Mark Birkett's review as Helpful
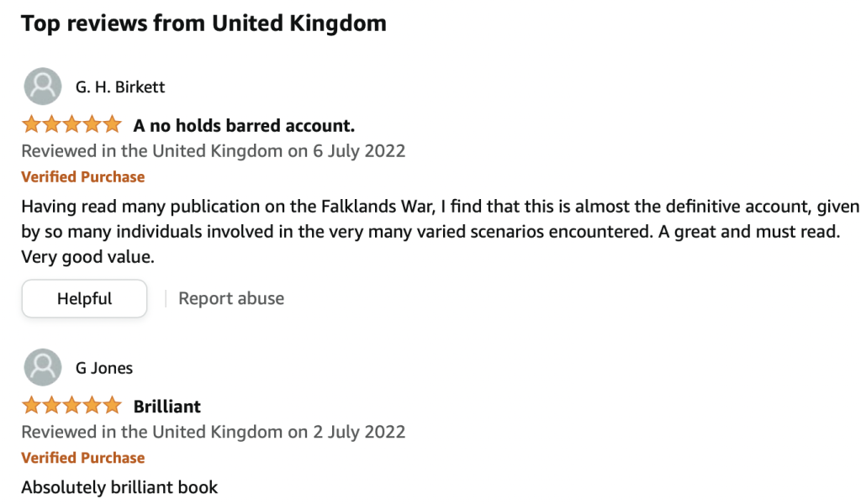 (x=84, y=298)
